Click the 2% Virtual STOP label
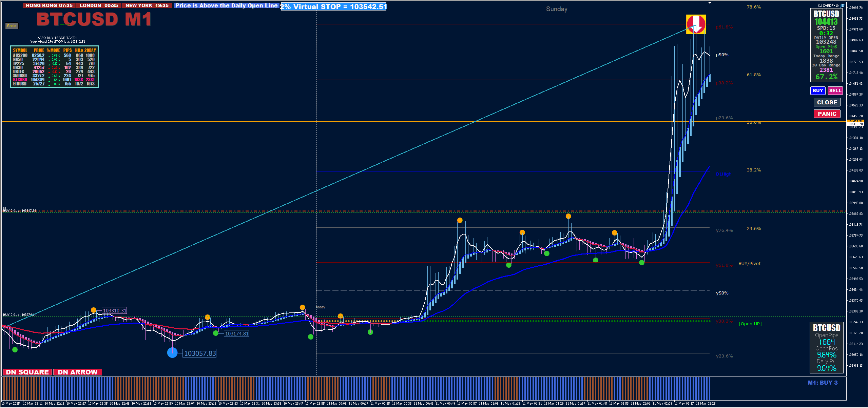Image resolution: width=868 pixels, height=408 pixels. pyautogui.click(x=334, y=7)
